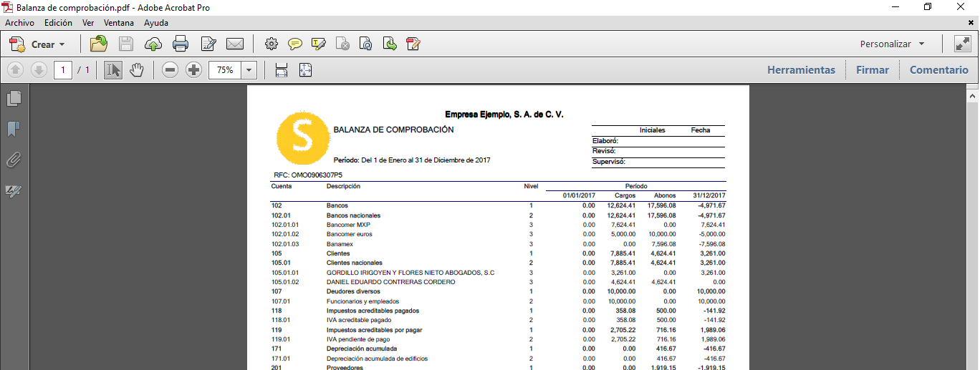The height and width of the screenshot is (370, 980).
Task: Toggle the Selection arrow tool
Action: tap(113, 70)
